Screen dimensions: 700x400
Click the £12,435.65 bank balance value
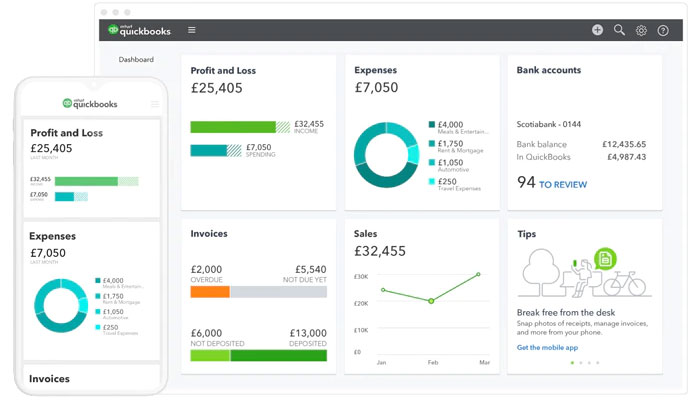[624, 144]
